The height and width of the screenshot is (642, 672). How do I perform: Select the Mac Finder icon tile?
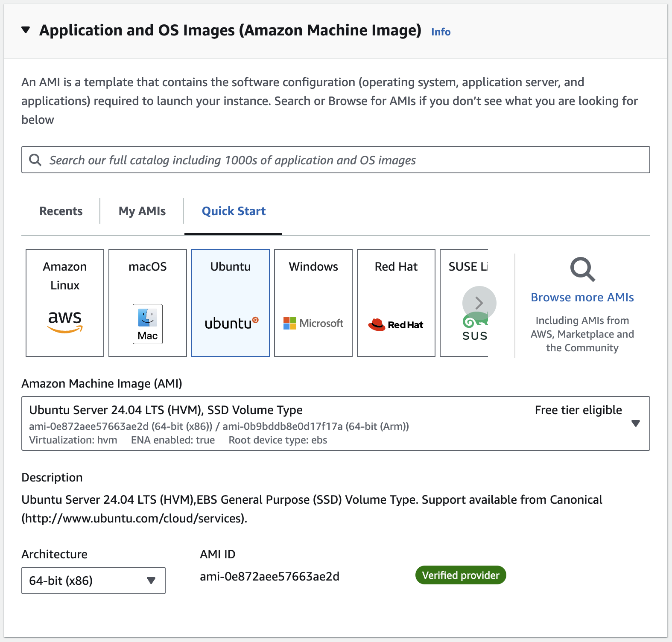pos(148,324)
